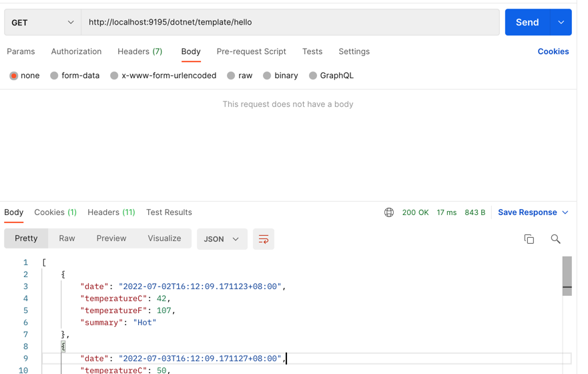The width and height of the screenshot is (588, 374).
Task: Click the temperatureC value 42
Action: click(162, 299)
